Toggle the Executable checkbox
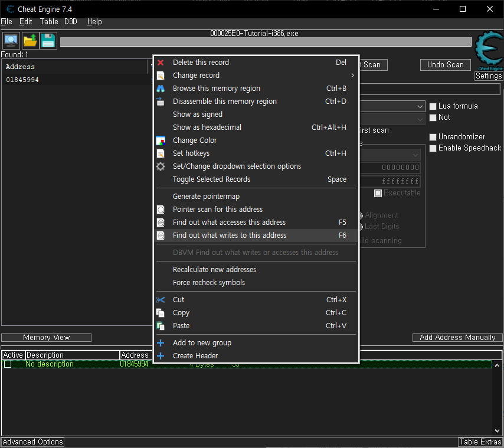 [378, 193]
